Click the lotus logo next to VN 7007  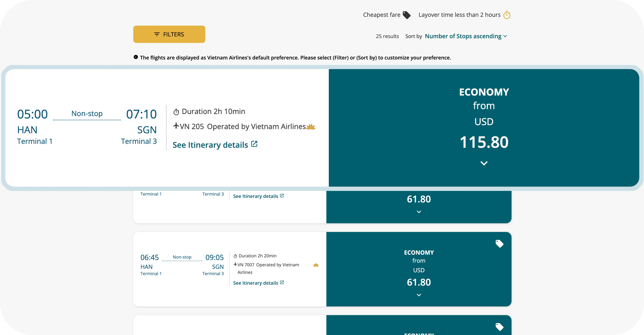coord(316,265)
